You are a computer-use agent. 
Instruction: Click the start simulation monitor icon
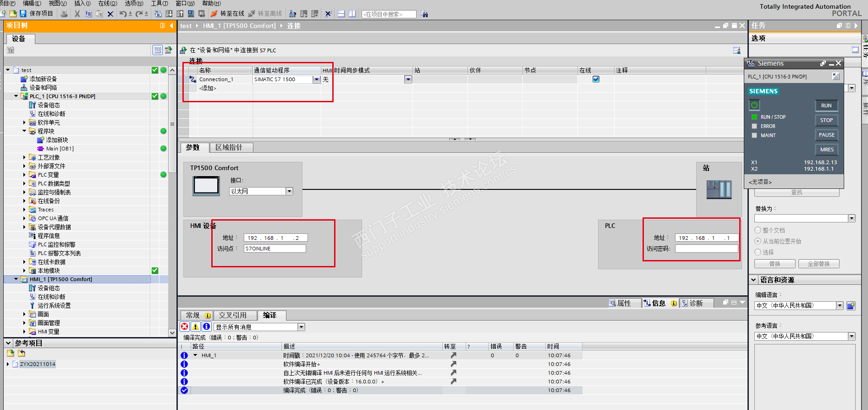point(191,14)
